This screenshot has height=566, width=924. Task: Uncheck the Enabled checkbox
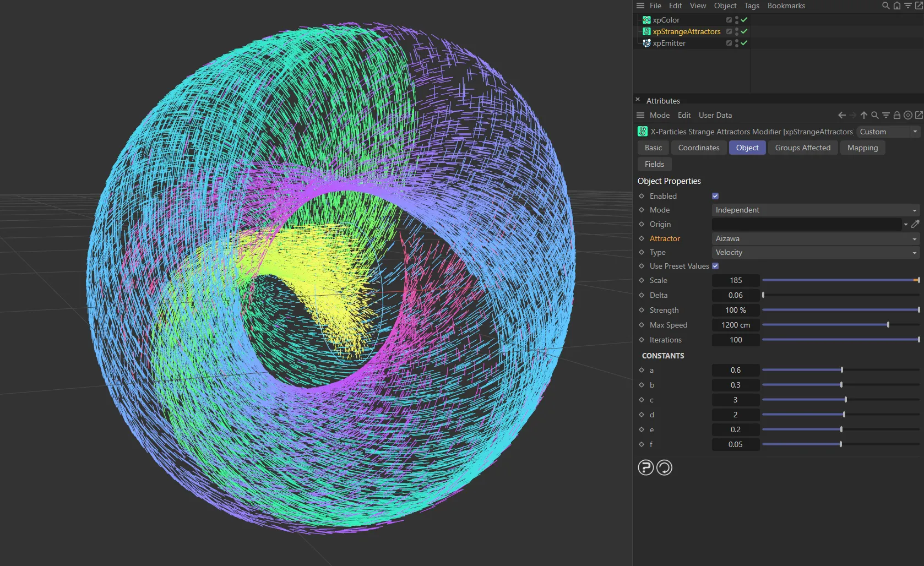[x=715, y=196]
